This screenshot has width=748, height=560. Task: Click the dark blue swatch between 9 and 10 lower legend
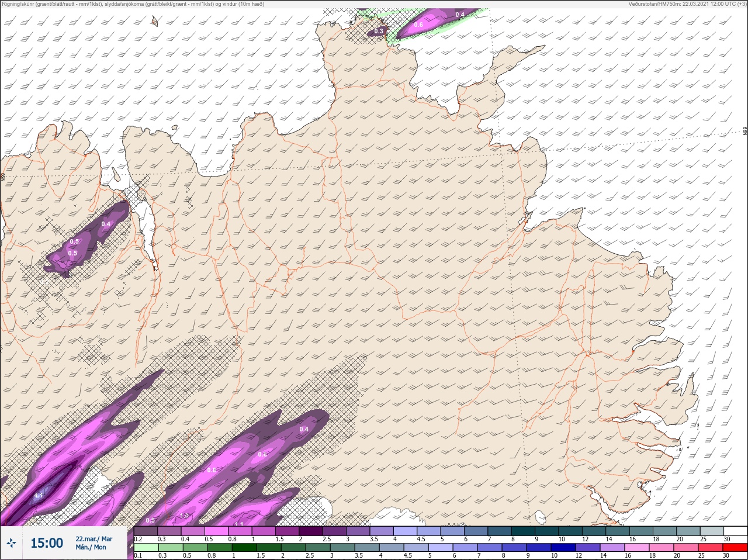pos(539,548)
